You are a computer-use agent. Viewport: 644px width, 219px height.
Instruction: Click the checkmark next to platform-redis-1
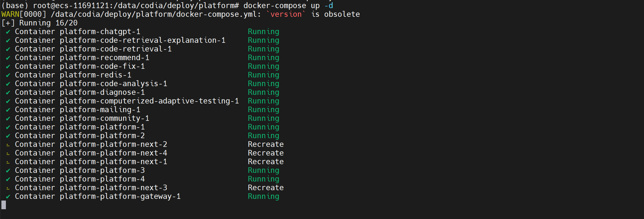(x=8, y=75)
